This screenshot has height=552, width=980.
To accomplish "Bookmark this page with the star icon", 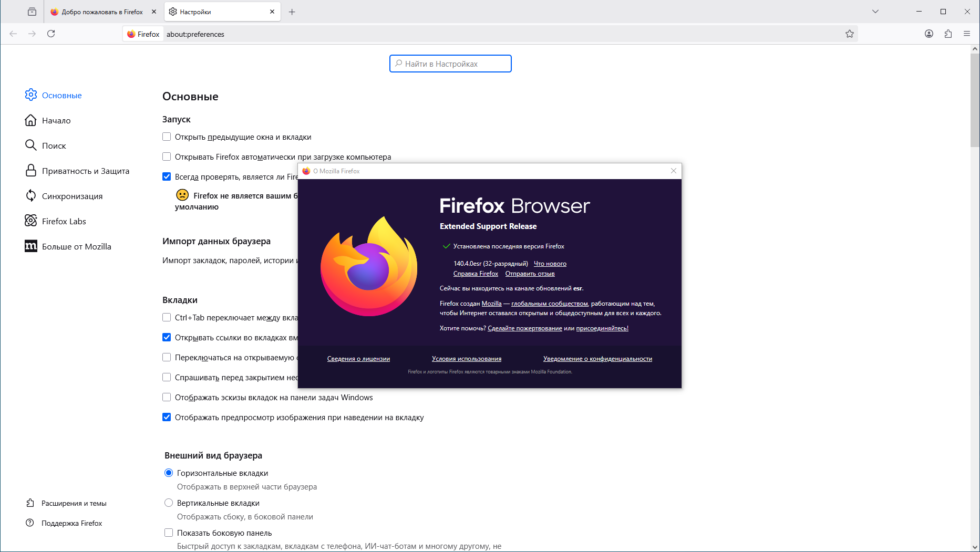I will 850,34.
